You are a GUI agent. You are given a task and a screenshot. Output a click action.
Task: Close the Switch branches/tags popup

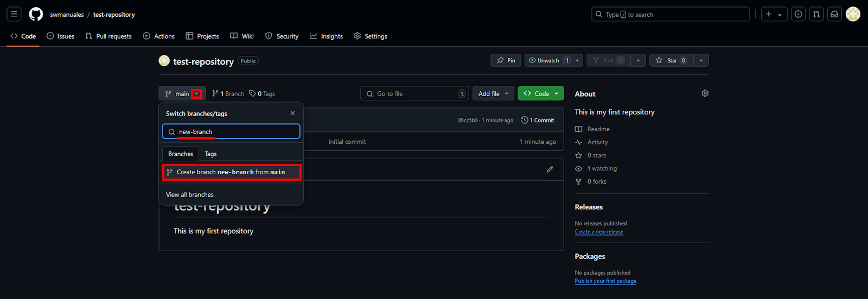(292, 113)
